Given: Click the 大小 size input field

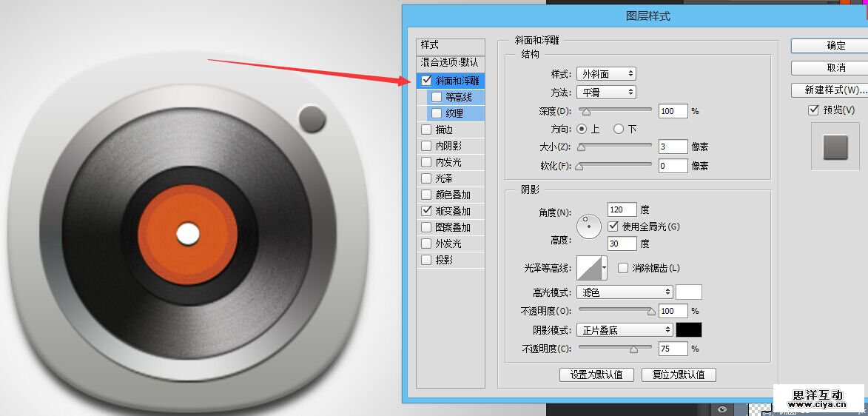Looking at the screenshot, I should click(x=672, y=147).
